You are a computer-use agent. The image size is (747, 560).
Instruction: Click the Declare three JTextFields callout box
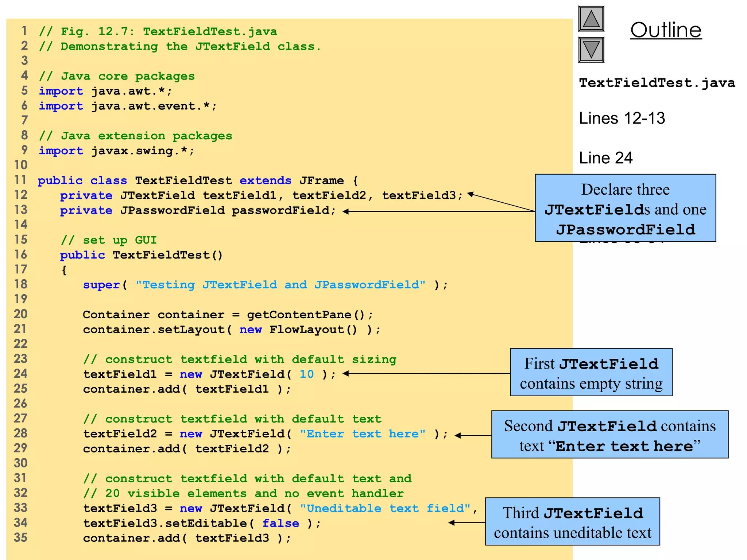point(625,208)
